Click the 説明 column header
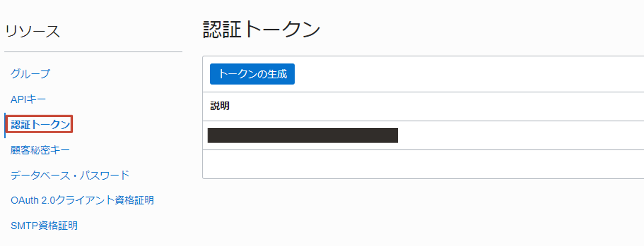This screenshot has height=246, width=644. [x=220, y=106]
